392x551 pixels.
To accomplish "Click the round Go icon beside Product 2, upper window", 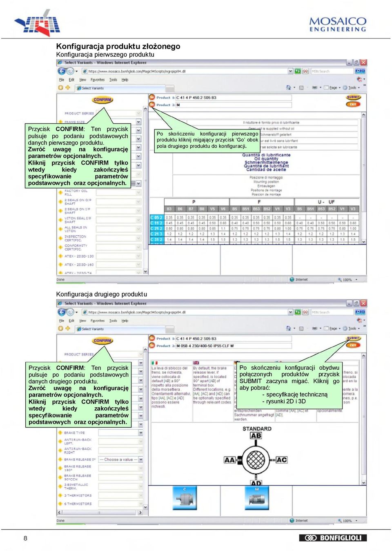I will pyautogui.click(x=152, y=105).
